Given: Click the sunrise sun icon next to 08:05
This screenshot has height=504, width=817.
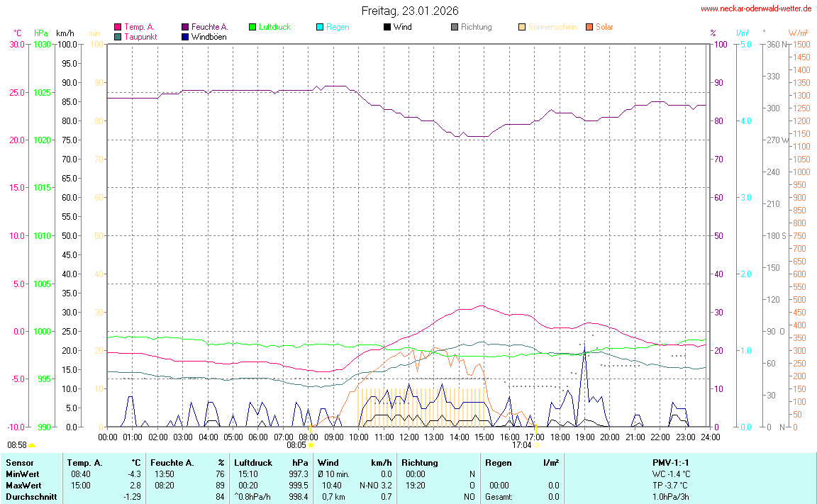Looking at the screenshot, I should click(x=311, y=445).
